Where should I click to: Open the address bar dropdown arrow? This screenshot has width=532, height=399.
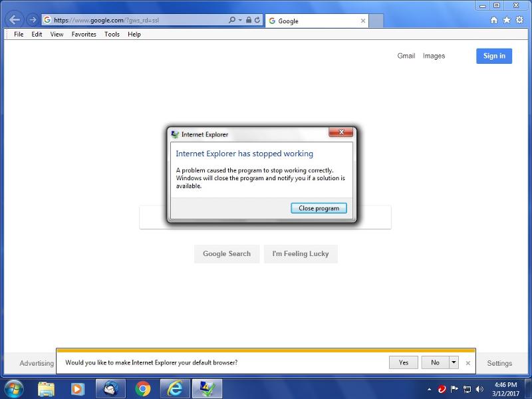tap(240, 20)
